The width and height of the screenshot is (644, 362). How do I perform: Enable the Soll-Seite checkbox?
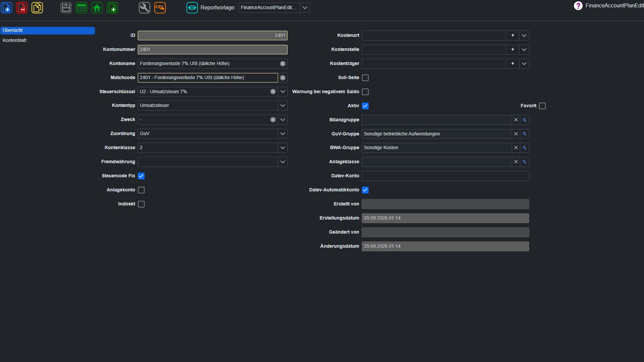click(365, 78)
